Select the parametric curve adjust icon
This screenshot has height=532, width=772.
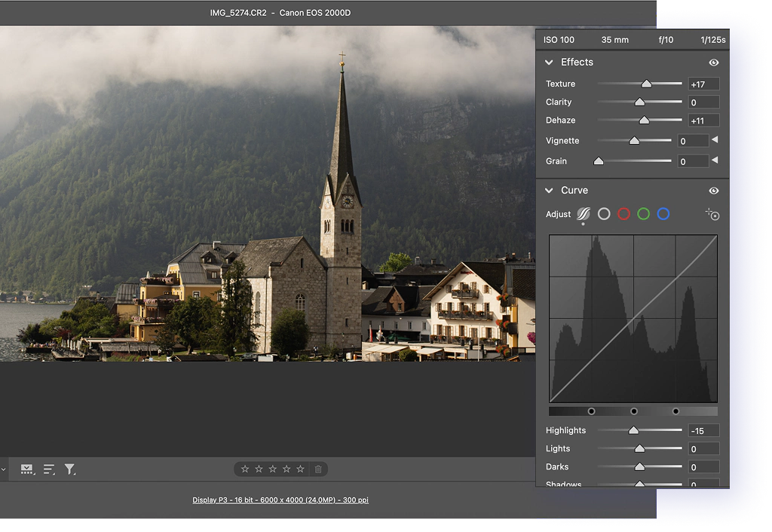(x=583, y=214)
